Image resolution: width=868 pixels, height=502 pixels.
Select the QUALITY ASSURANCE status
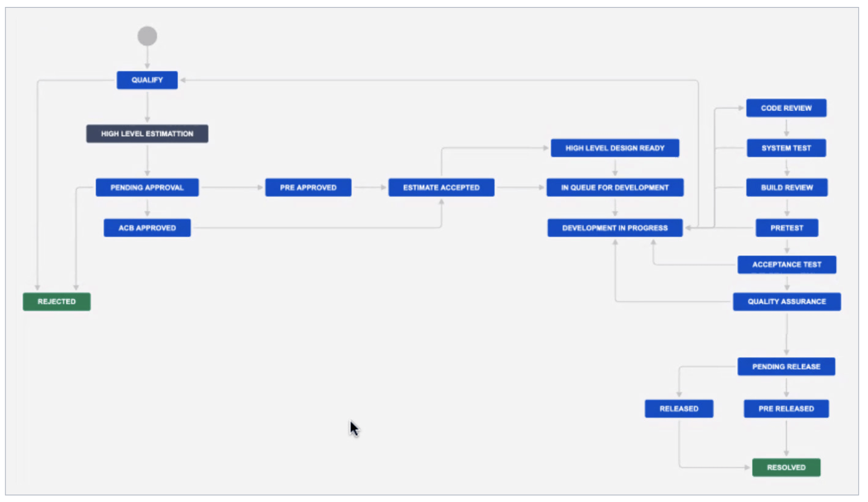point(787,302)
